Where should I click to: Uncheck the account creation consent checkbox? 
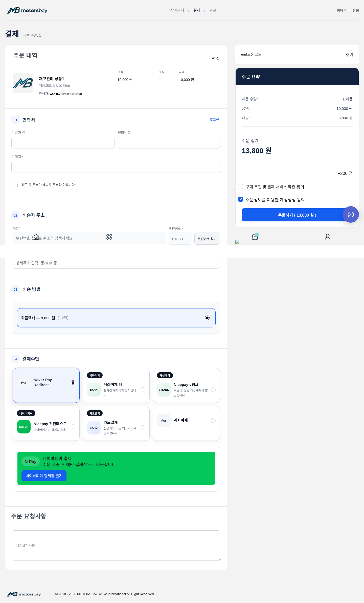point(241,199)
